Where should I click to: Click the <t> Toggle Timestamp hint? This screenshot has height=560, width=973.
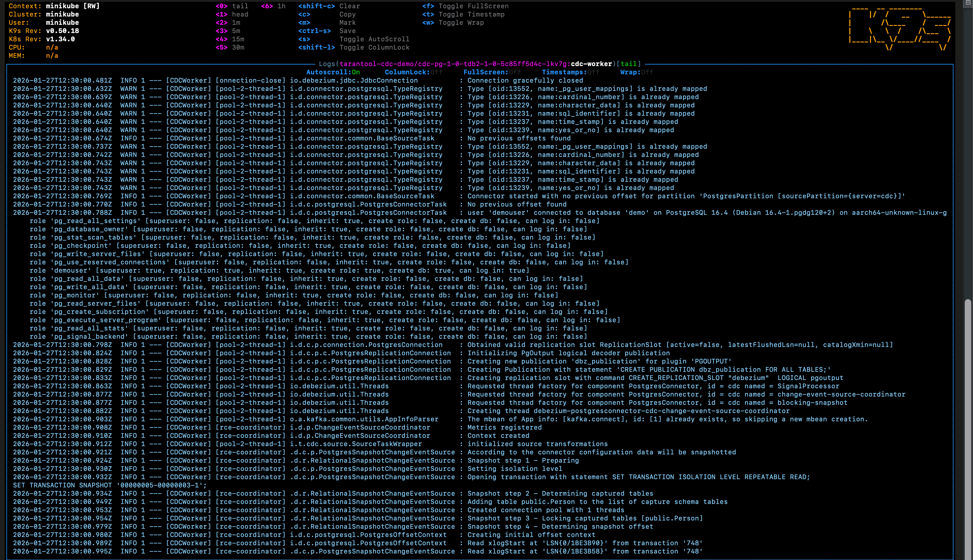pyautogui.click(x=463, y=14)
